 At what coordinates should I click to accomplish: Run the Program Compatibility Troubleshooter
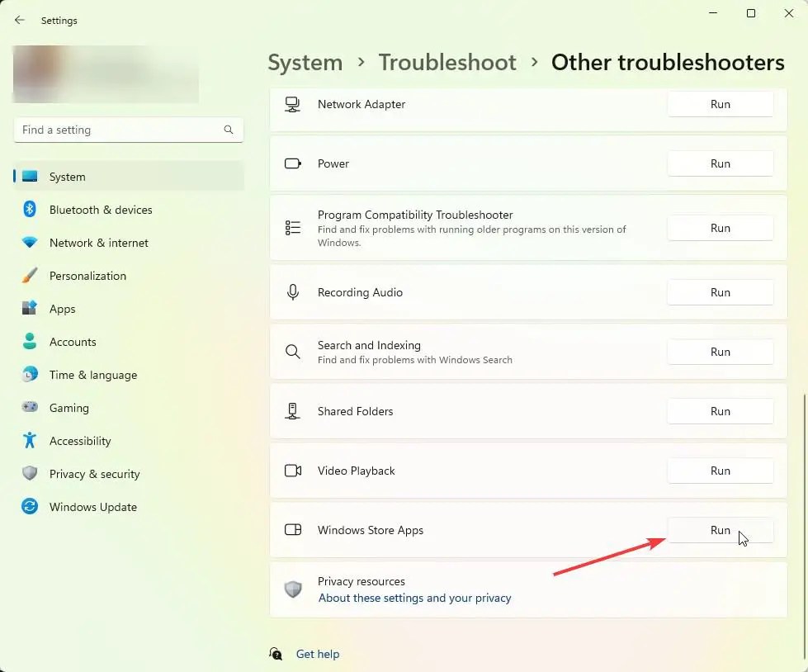[721, 228]
